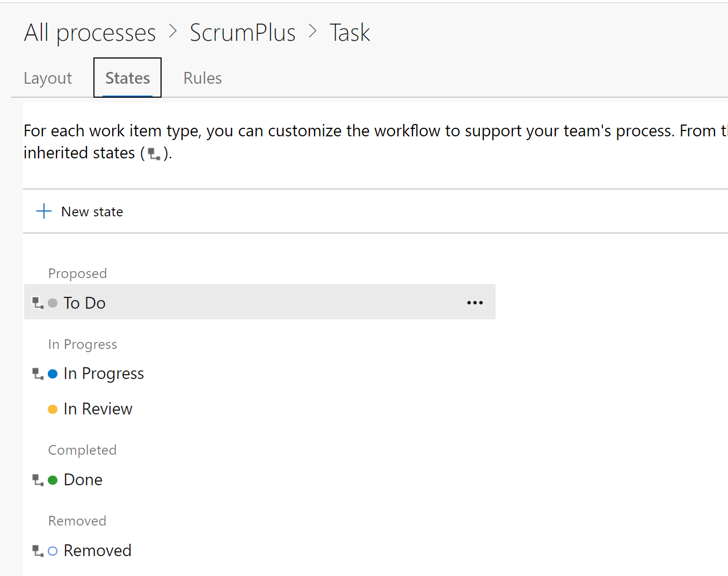
Task: Click the blue status dot beside In Progress
Action: coord(52,374)
